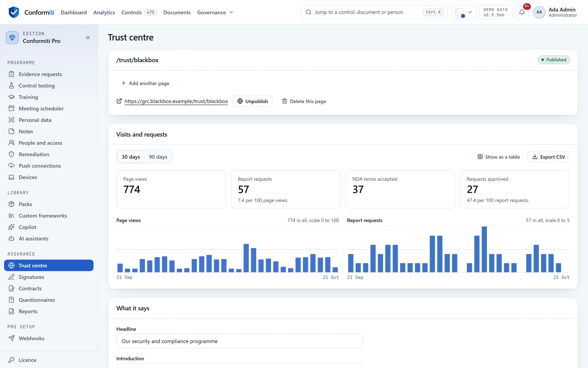The image size is (588, 368).
Task: Open the grc.blackbox.example trust URL
Action: coord(176,101)
